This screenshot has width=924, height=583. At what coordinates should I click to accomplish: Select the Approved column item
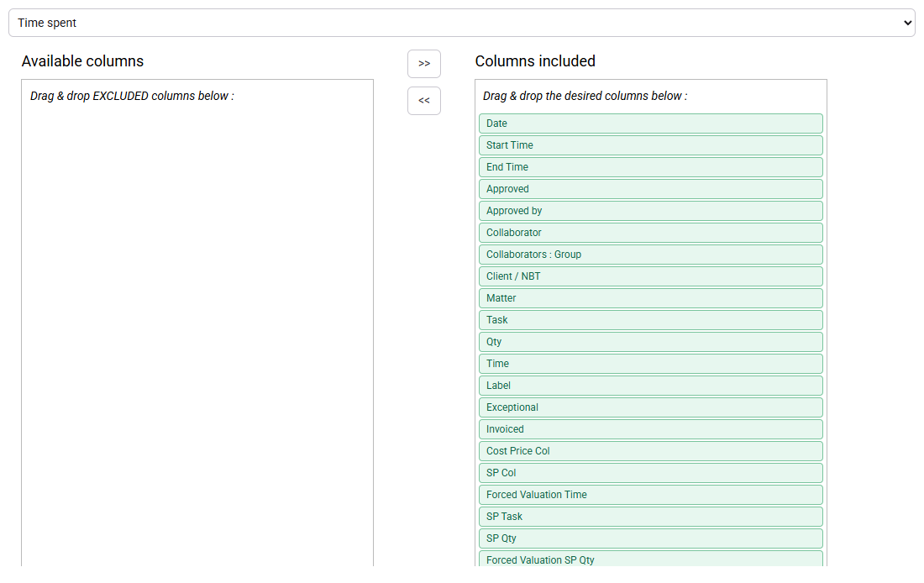click(650, 189)
